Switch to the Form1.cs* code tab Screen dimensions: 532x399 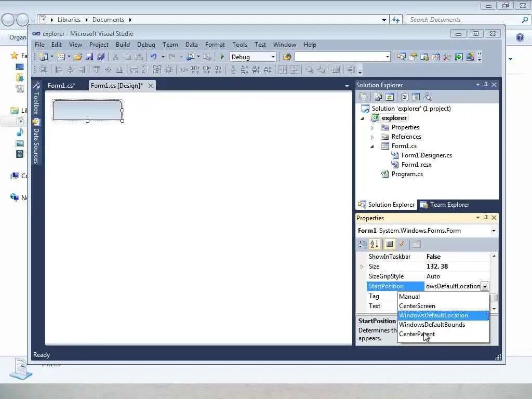click(x=61, y=86)
